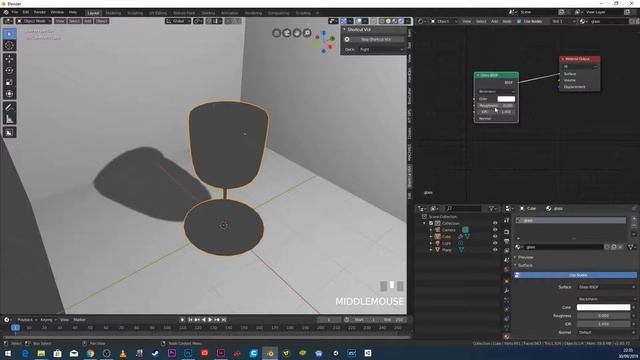Open the Blender icon in the taskbar
The height and width of the screenshot is (360, 640).
point(270,353)
